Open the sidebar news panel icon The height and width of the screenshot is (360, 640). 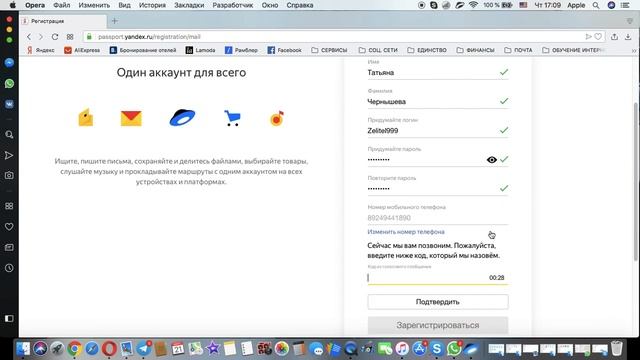pyautogui.click(x=9, y=247)
